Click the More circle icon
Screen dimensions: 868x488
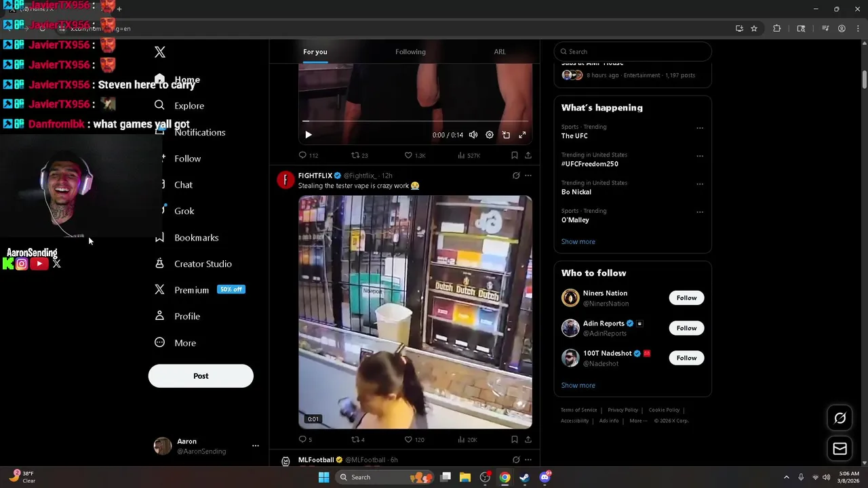click(159, 342)
